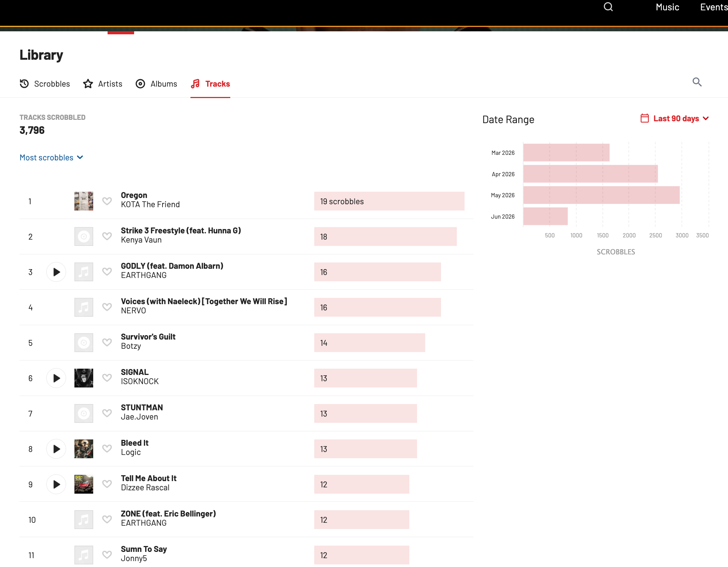
Task: Play the track SIGNAL by ISOKNOCK
Action: click(56, 378)
